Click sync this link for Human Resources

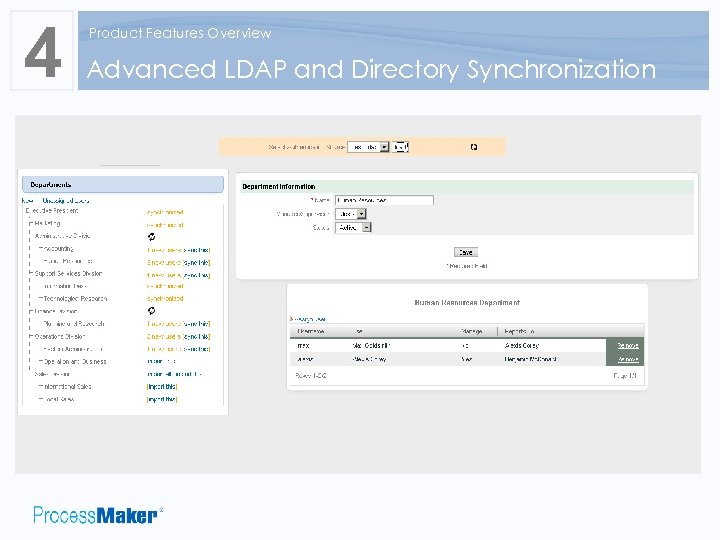click(196, 263)
